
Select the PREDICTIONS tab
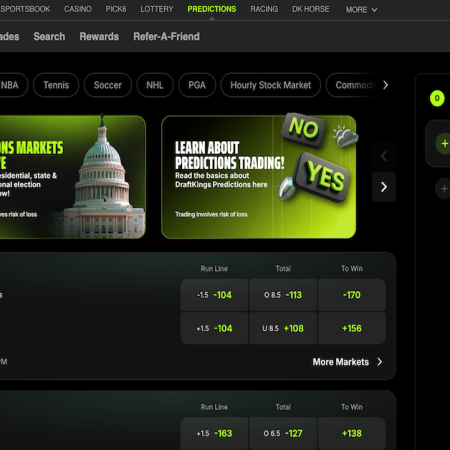click(x=212, y=9)
